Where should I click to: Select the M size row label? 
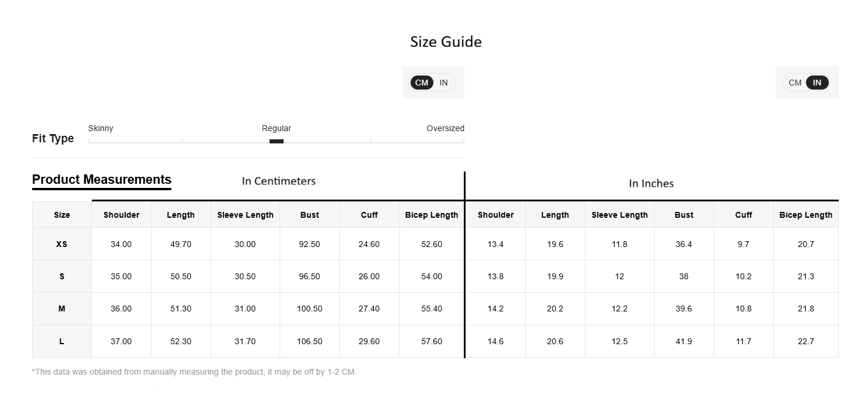[62, 308]
